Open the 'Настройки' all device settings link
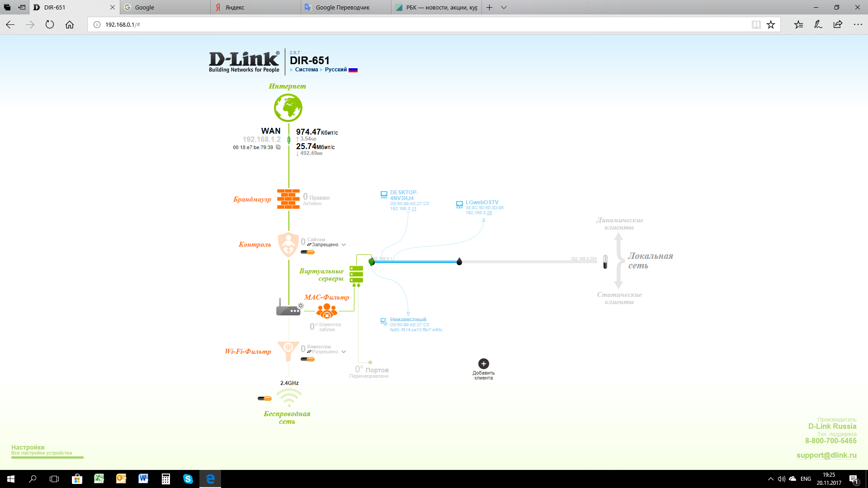Viewport: 868px width, 488px height. click(x=28, y=447)
